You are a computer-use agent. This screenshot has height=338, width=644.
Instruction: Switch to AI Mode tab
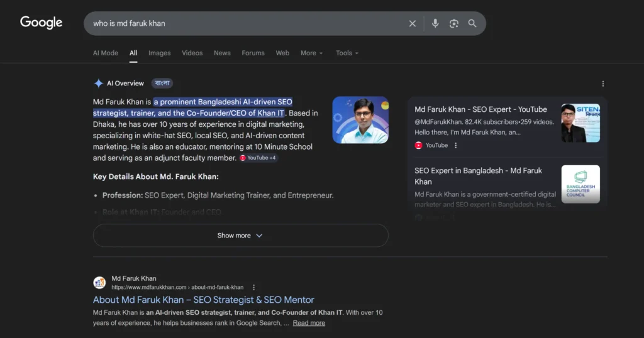(106, 53)
